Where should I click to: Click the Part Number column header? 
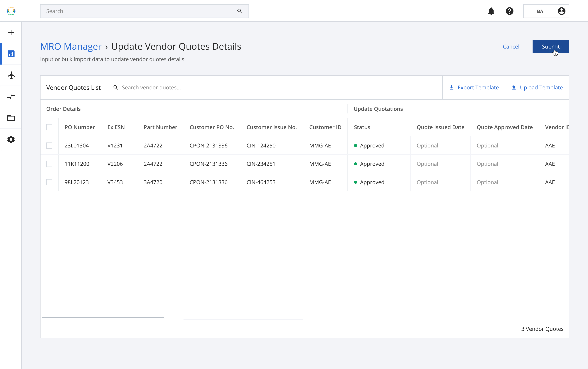160,127
